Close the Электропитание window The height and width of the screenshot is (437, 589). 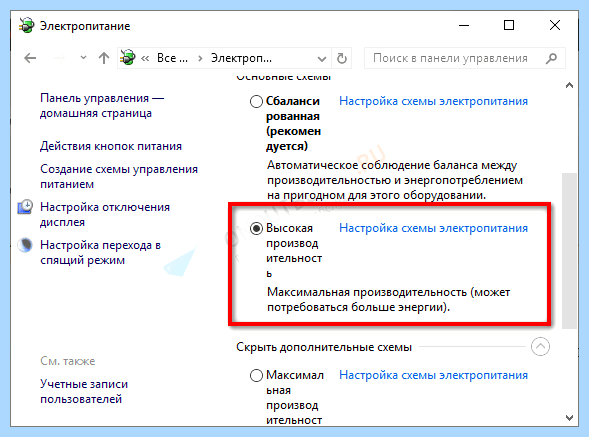click(x=554, y=26)
